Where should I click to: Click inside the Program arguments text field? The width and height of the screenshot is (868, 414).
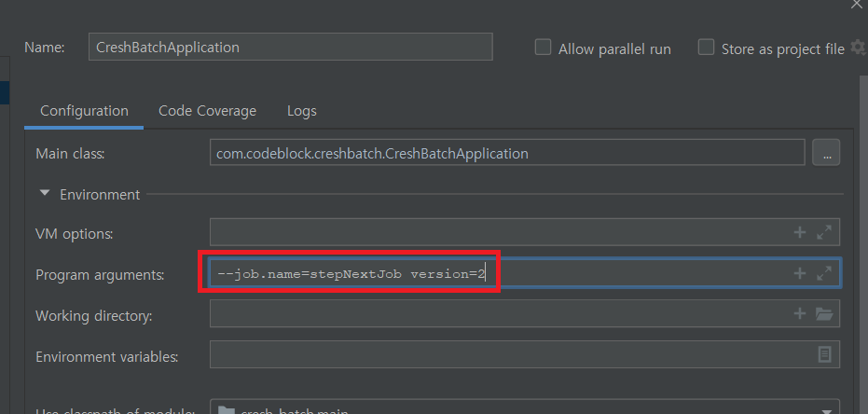[x=634, y=274]
